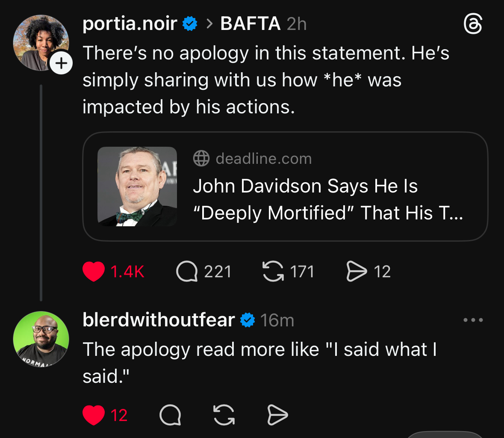Screen dimensions: 504x438
Task: Follow portia.noir via plus badge
Action: [x=61, y=63]
